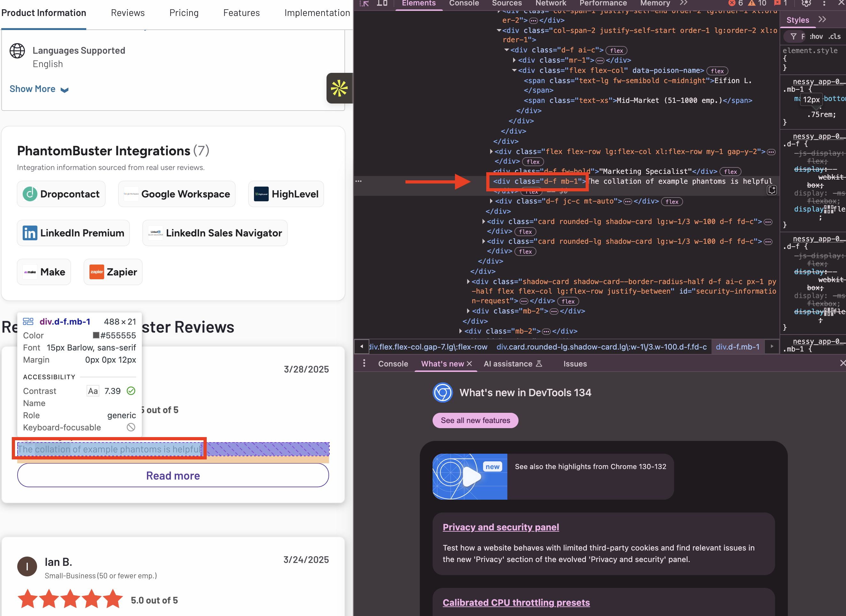Activate the element inspector picker icon
The image size is (846, 616).
coord(365,4)
